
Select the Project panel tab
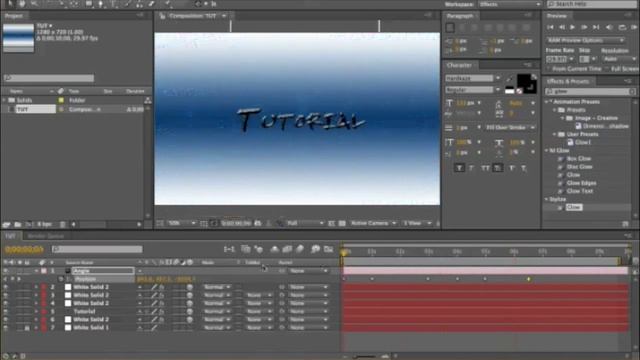pyautogui.click(x=13, y=16)
